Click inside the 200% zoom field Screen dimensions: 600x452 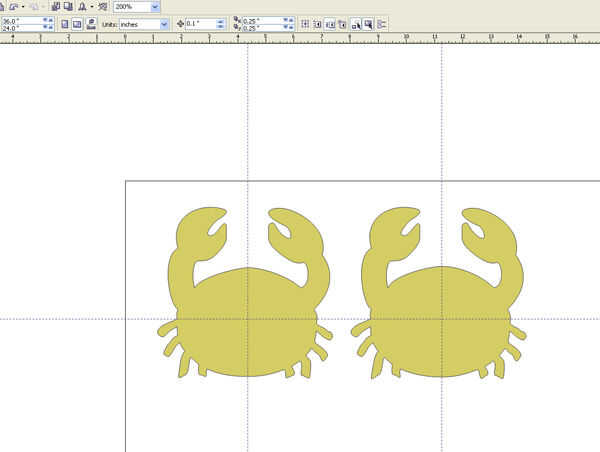click(x=132, y=7)
